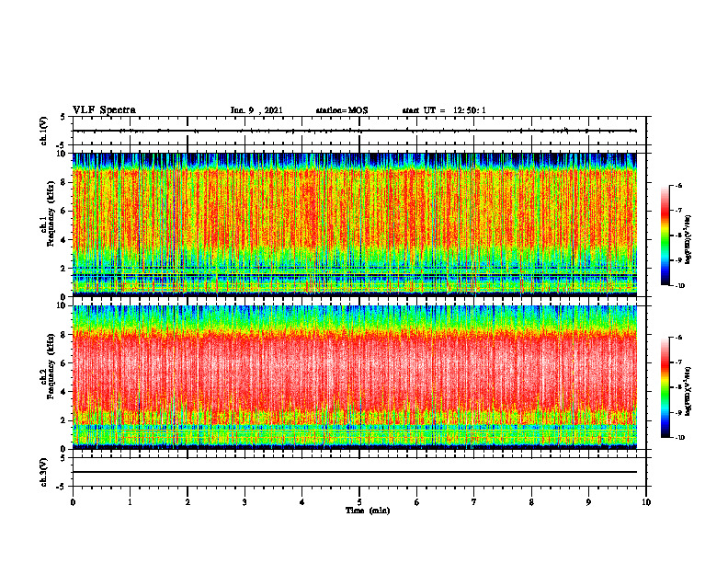Viewport: 728px width, 563px height.
Task: Click the time axis tick label "3"
Action: 245,502
